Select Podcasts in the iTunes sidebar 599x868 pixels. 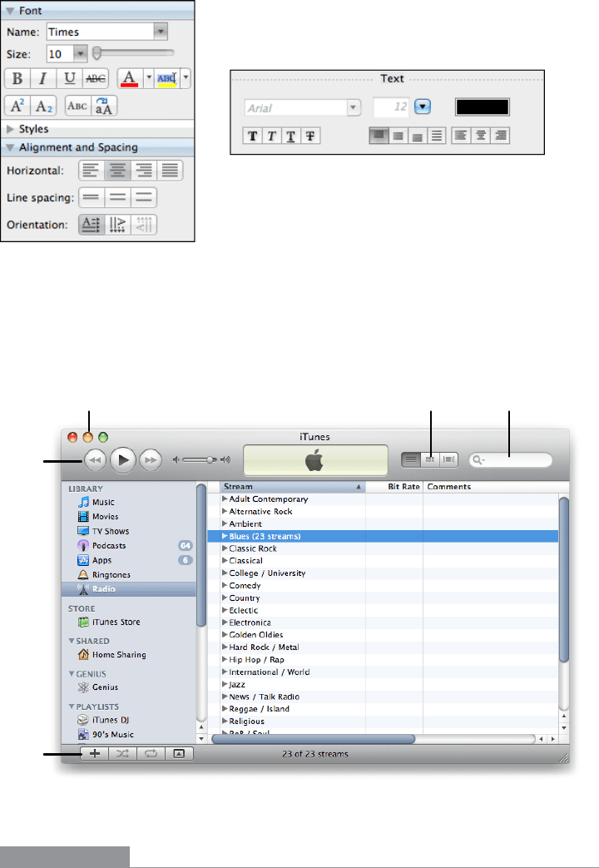pyautogui.click(x=108, y=545)
